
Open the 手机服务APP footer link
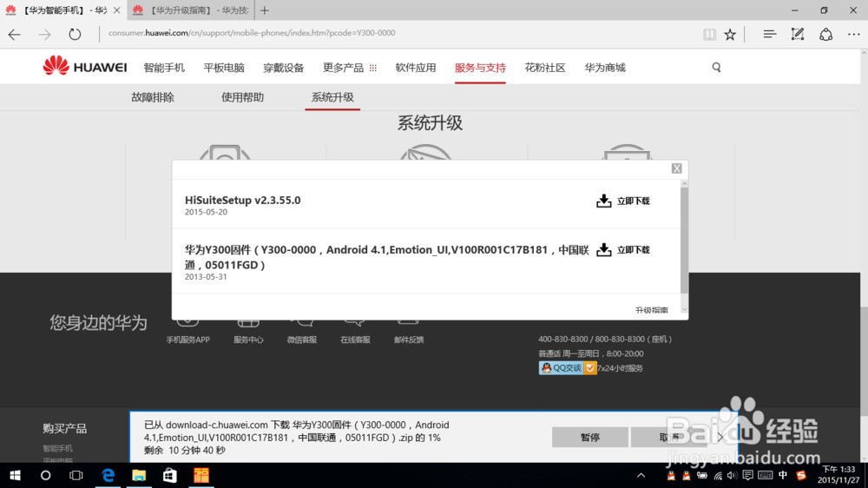[x=187, y=340]
